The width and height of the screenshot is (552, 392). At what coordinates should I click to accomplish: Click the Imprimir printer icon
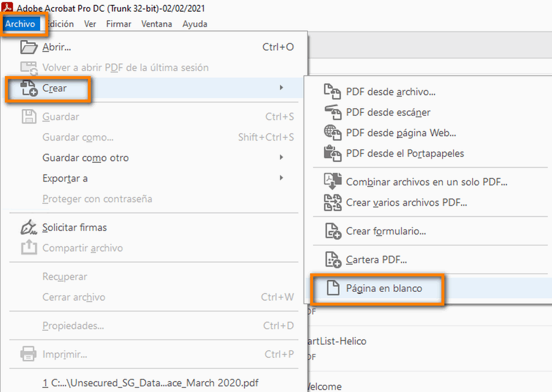coord(29,354)
